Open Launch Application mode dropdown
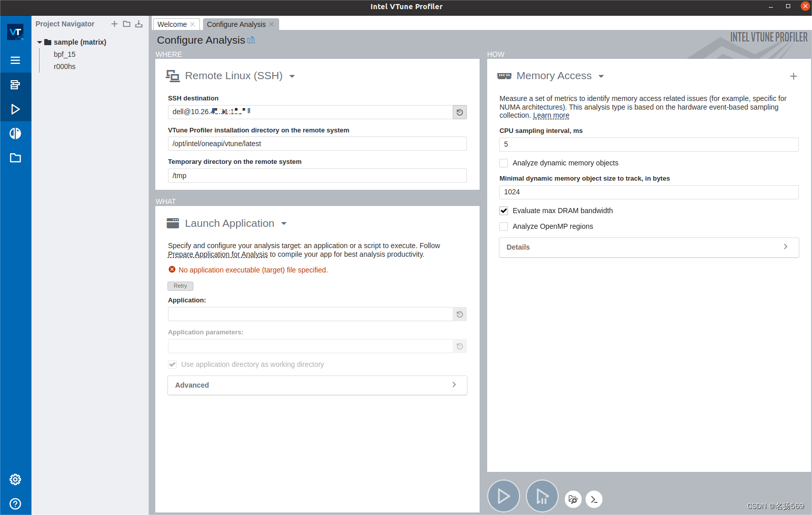812x515 pixels. point(284,224)
